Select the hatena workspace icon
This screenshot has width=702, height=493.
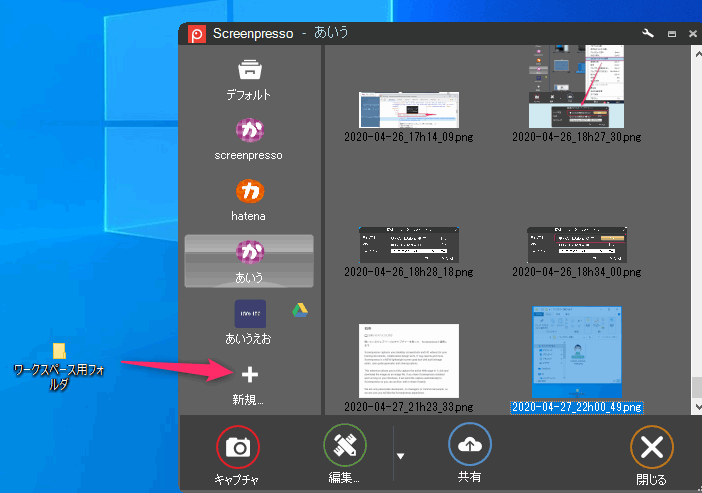(250, 191)
